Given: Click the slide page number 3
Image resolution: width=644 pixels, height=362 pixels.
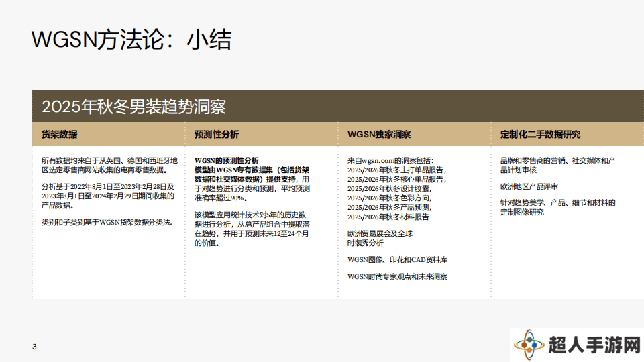Looking at the screenshot, I should pos(34,347).
